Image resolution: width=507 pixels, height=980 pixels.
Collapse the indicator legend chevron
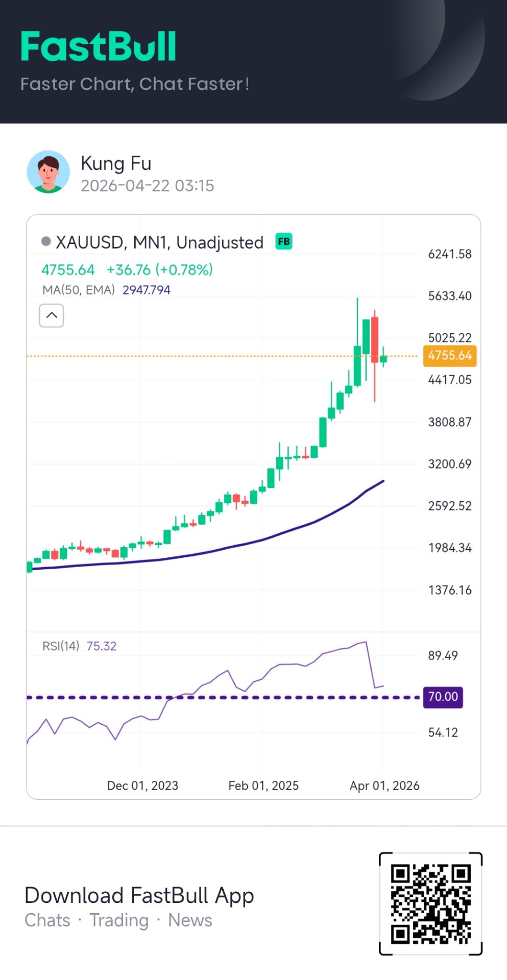tap(52, 315)
